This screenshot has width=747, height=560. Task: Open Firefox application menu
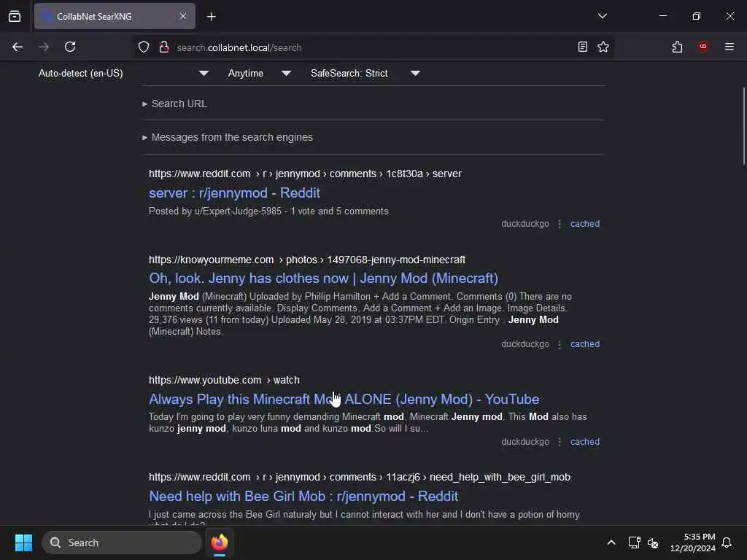729,47
